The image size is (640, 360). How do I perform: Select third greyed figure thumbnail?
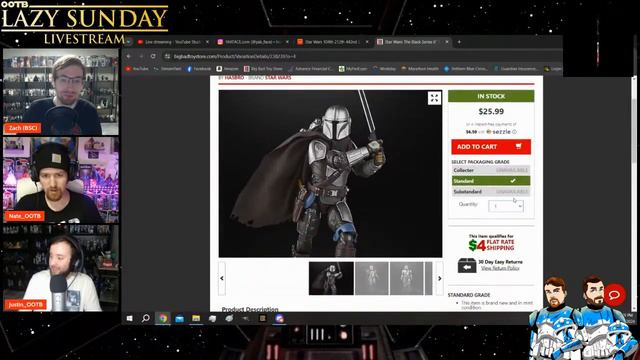(407, 278)
